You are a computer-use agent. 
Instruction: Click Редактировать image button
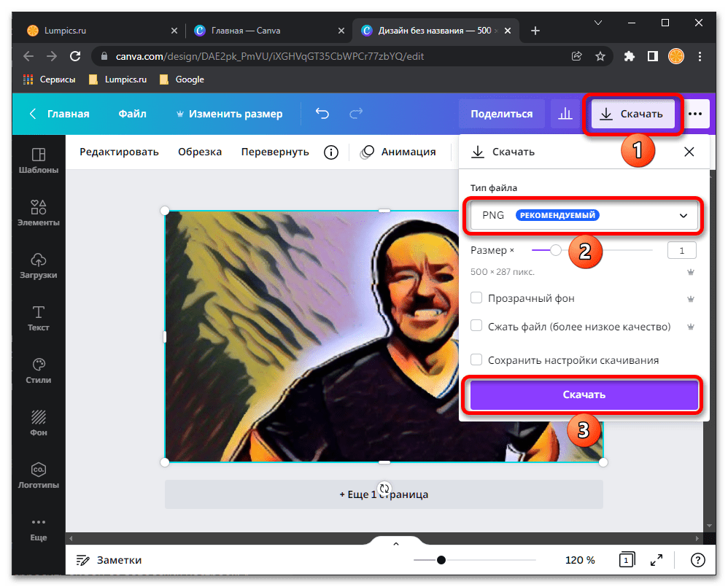[119, 152]
